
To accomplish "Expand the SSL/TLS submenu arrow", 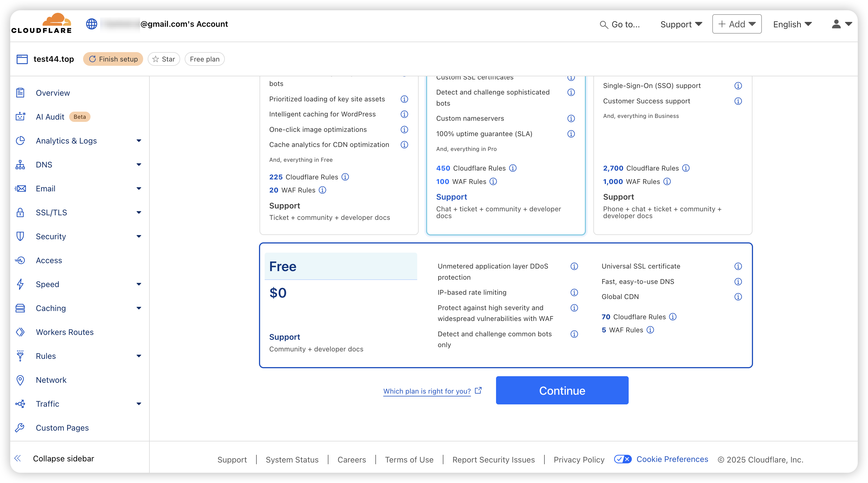I will tap(139, 212).
